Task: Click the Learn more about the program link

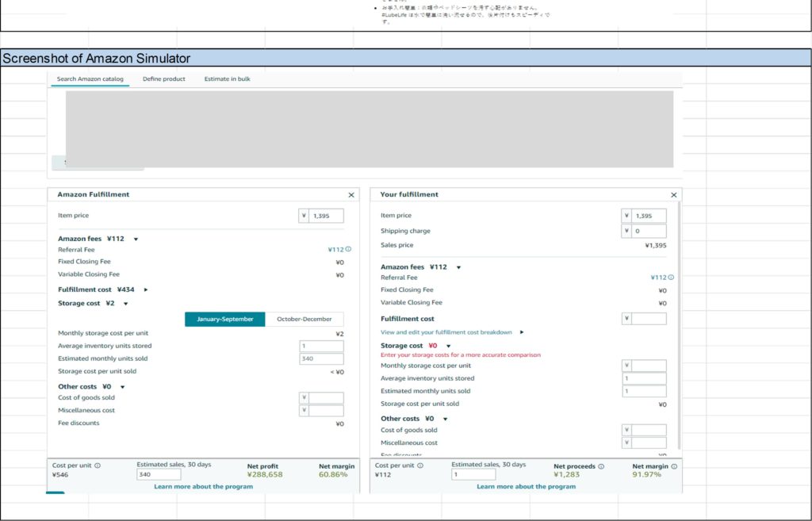Action: coord(203,485)
